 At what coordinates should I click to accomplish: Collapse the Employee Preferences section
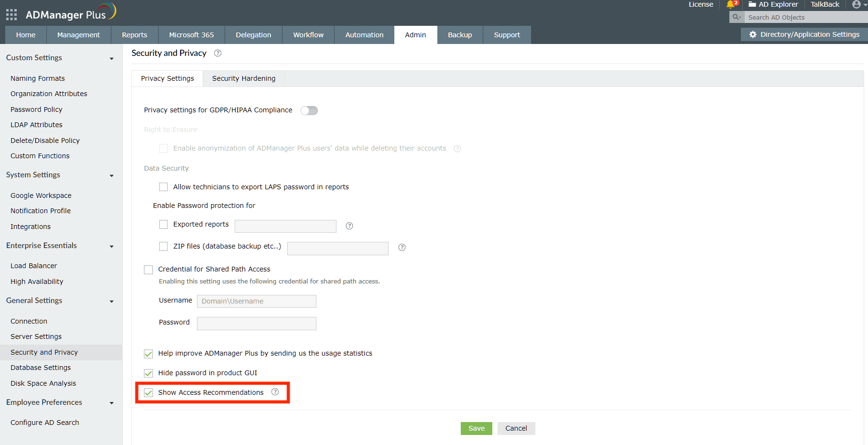(x=111, y=403)
